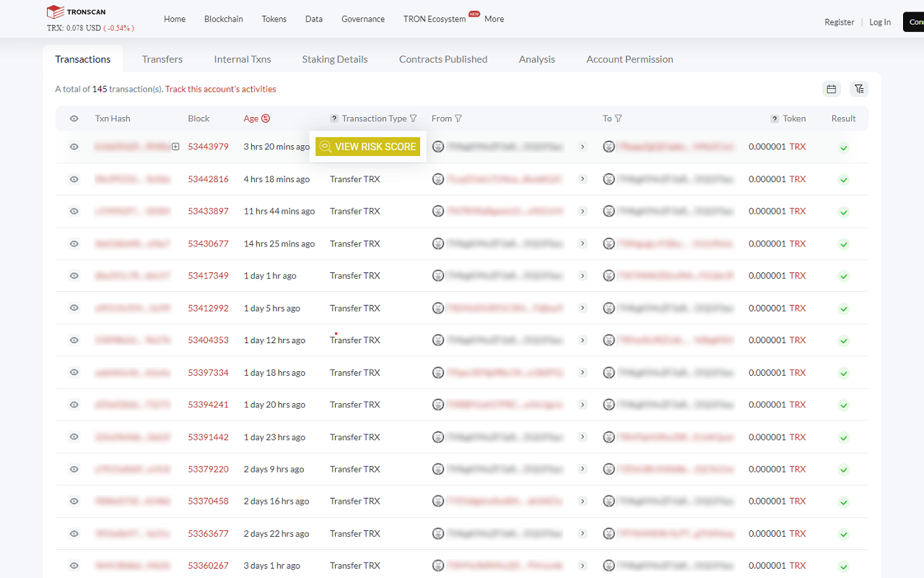The width and height of the screenshot is (924, 578).
Task: Click the blurred txn hash in block 53391442 row
Action: 133,437
